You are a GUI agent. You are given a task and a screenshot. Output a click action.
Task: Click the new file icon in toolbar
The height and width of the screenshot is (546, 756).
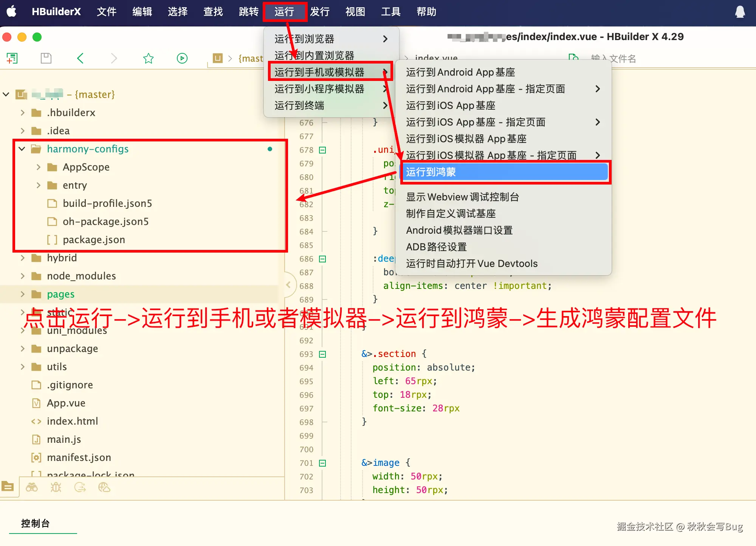click(12, 58)
